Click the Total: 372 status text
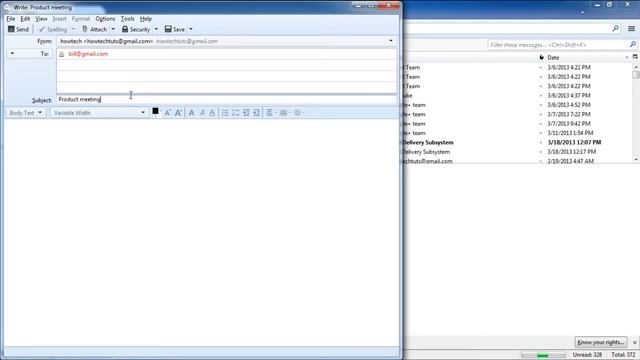 (x=623, y=355)
